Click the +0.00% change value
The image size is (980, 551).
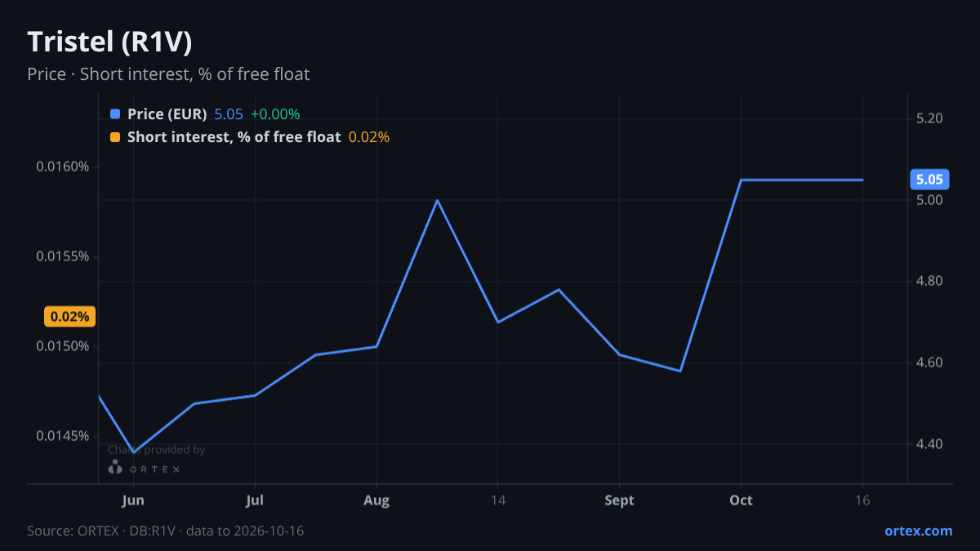[x=275, y=114]
